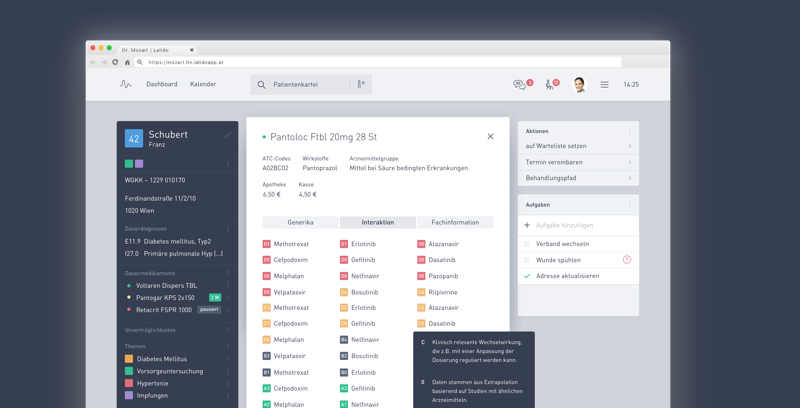Click browser home icon
The height and width of the screenshot is (408, 800).
(127, 62)
